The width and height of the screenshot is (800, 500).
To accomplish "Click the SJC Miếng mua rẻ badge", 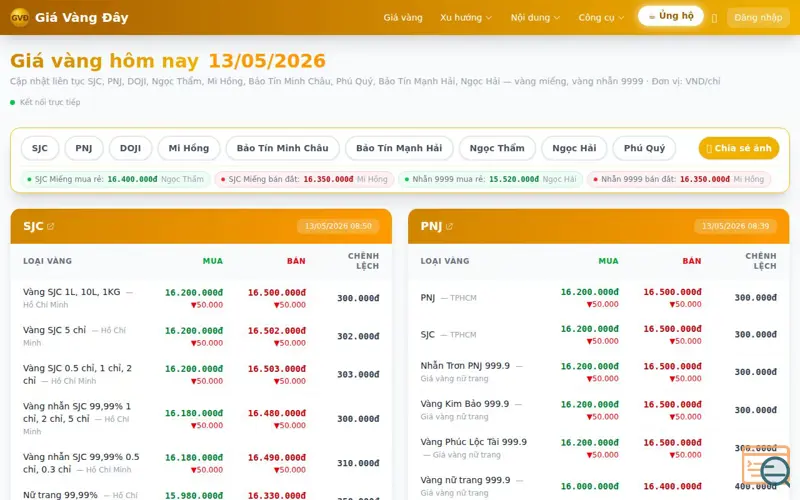I will pos(115,179).
